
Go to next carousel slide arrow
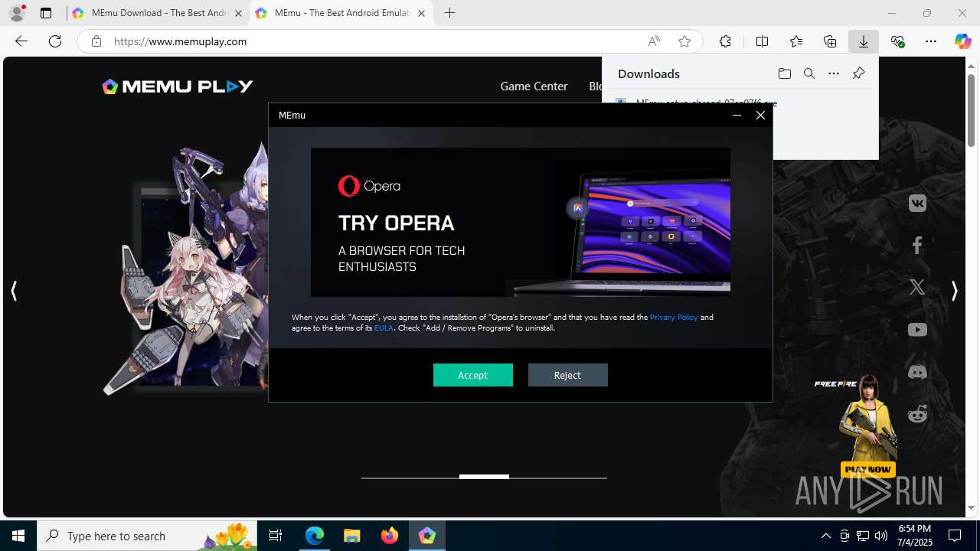[954, 291]
